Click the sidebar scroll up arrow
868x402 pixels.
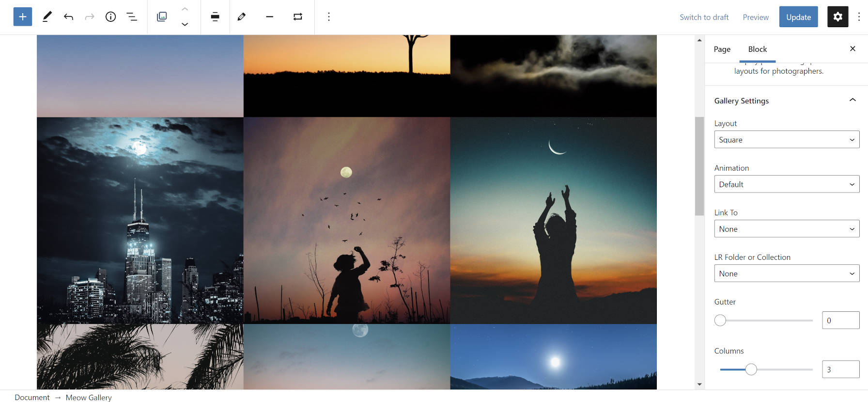(x=699, y=40)
